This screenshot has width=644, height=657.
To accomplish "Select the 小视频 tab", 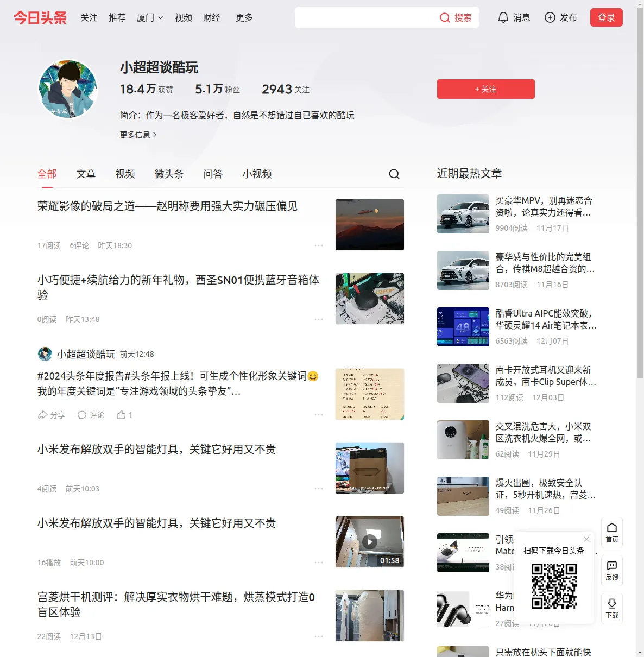I will (257, 174).
